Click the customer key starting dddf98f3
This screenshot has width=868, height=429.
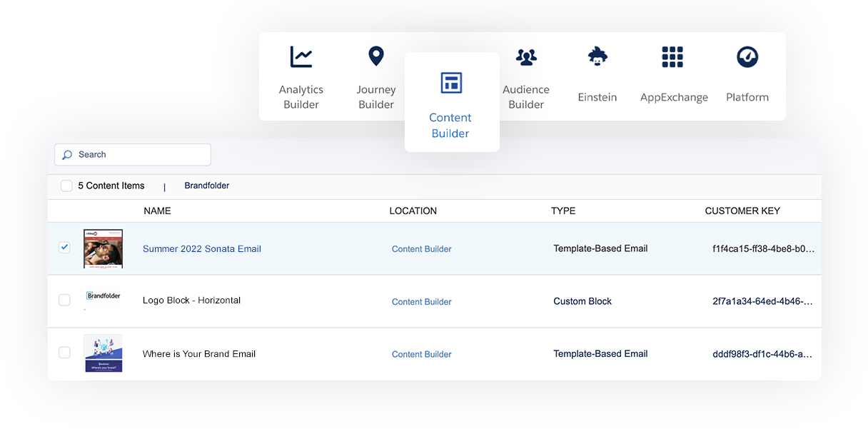pos(762,354)
